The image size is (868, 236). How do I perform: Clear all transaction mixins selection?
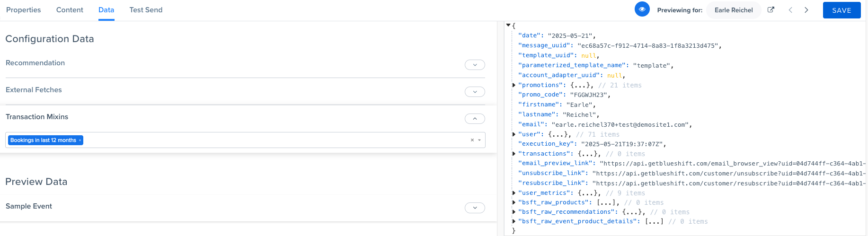point(472,140)
